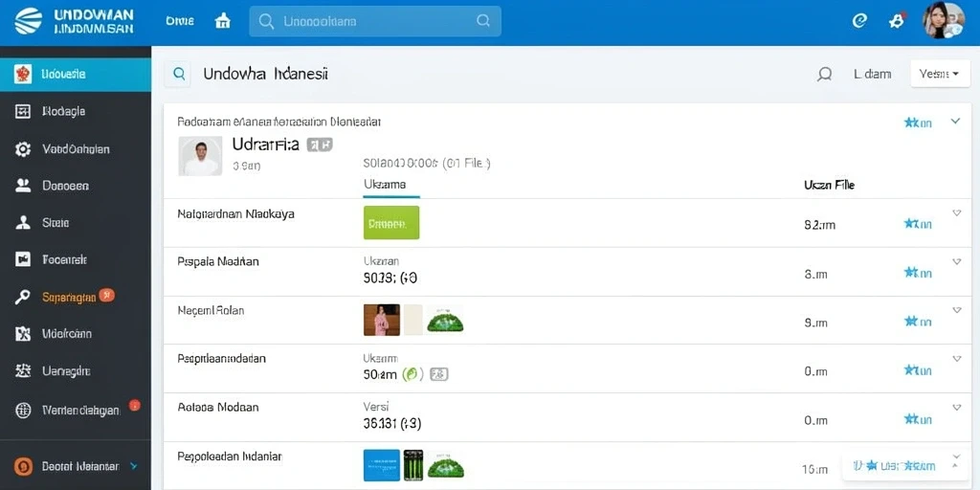Click the globe icon beside Wenlendialgan
Viewport: 980px width, 490px height.
[23, 411]
